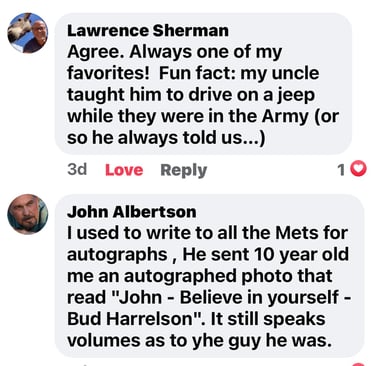Click the word "Army" in Lawrence's comment
This screenshot has width=375, height=366.
tap(285, 117)
